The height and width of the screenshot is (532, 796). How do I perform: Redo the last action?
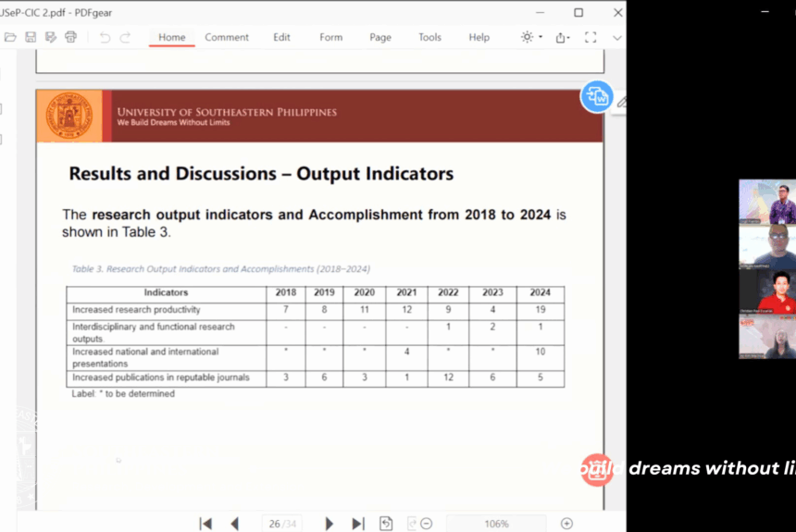point(125,37)
